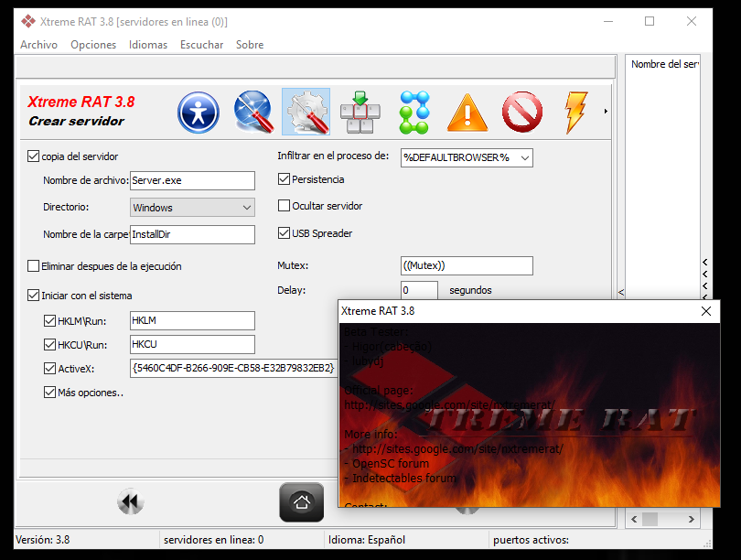Click the ActiveX GUID field
This screenshot has height=560, width=741.
[x=233, y=368]
